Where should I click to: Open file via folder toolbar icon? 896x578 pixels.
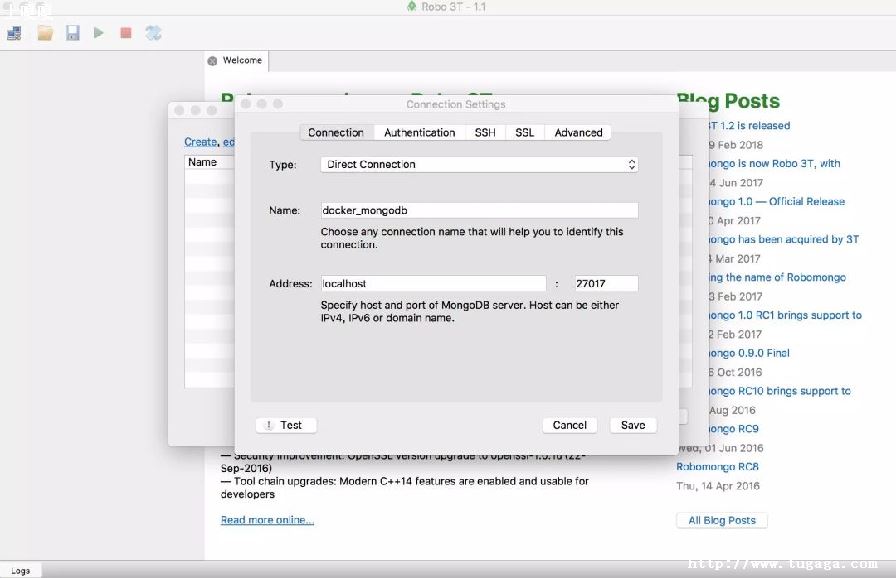click(x=45, y=33)
